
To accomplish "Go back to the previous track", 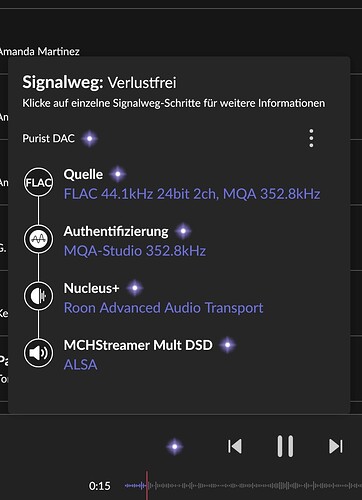I will click(235, 446).
